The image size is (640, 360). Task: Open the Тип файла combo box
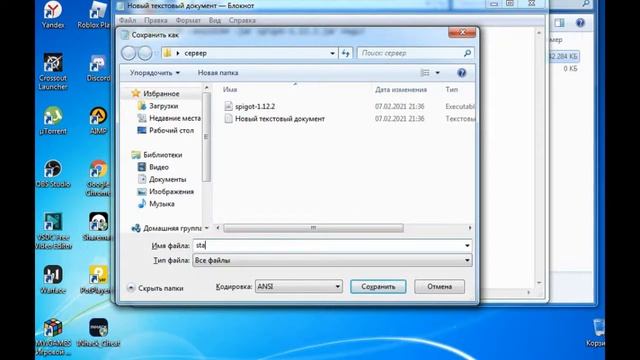pos(332,260)
